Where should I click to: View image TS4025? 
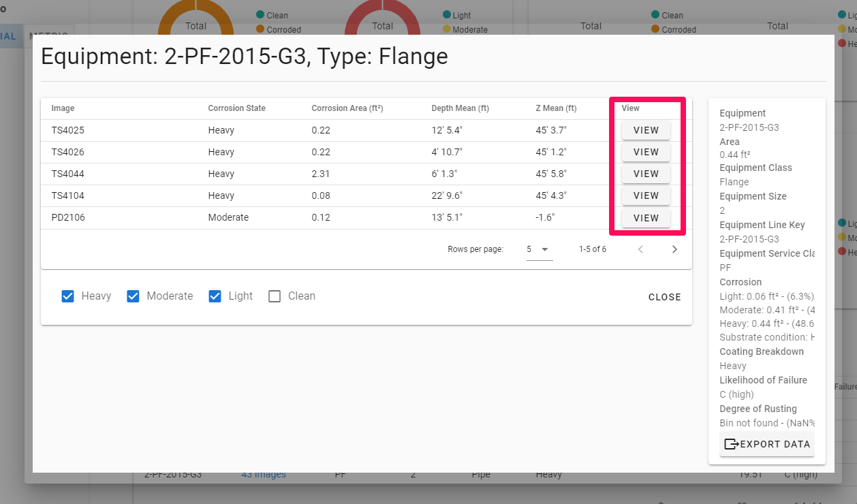[646, 130]
